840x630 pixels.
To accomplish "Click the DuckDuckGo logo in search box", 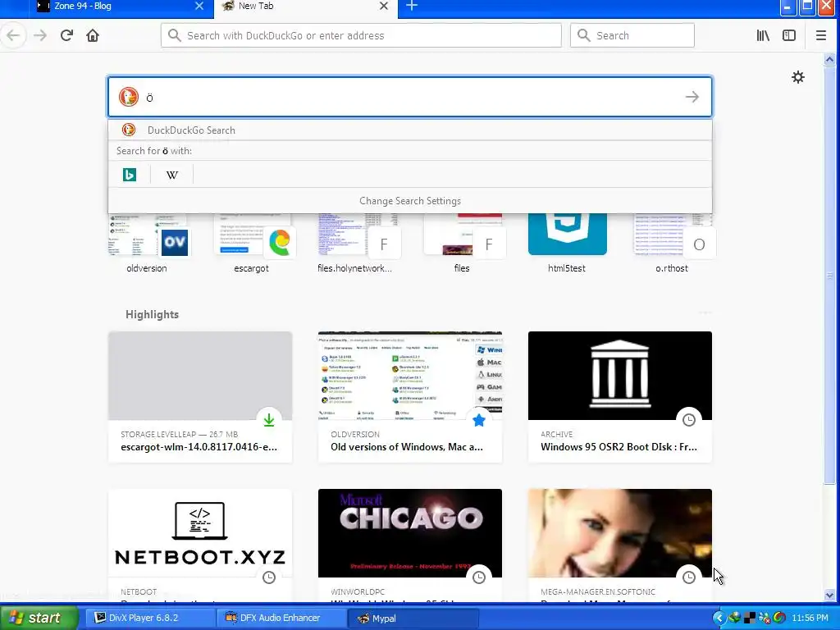I will click(129, 97).
